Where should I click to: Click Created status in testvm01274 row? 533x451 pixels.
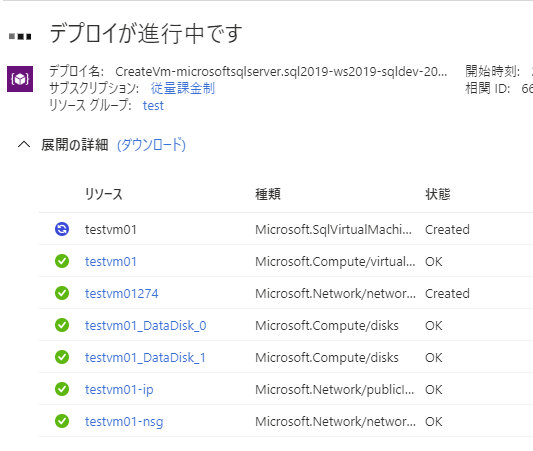pos(447,293)
